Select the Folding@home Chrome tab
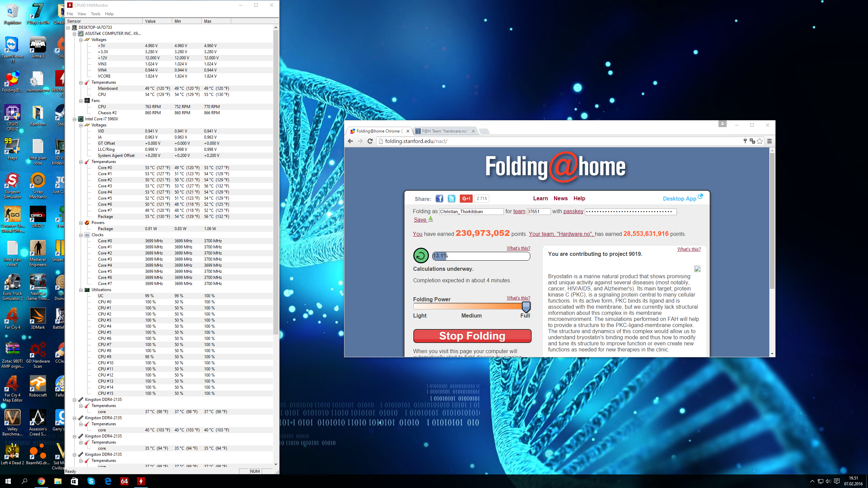The image size is (868, 488). 380,131
